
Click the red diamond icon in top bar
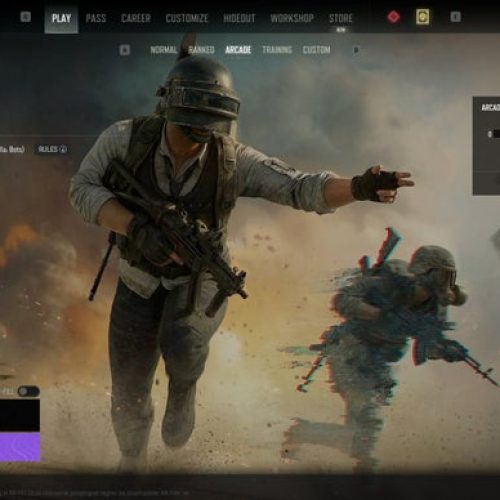click(x=394, y=17)
